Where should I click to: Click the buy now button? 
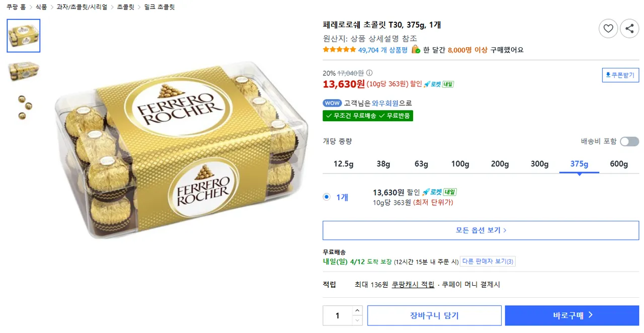coord(572,315)
